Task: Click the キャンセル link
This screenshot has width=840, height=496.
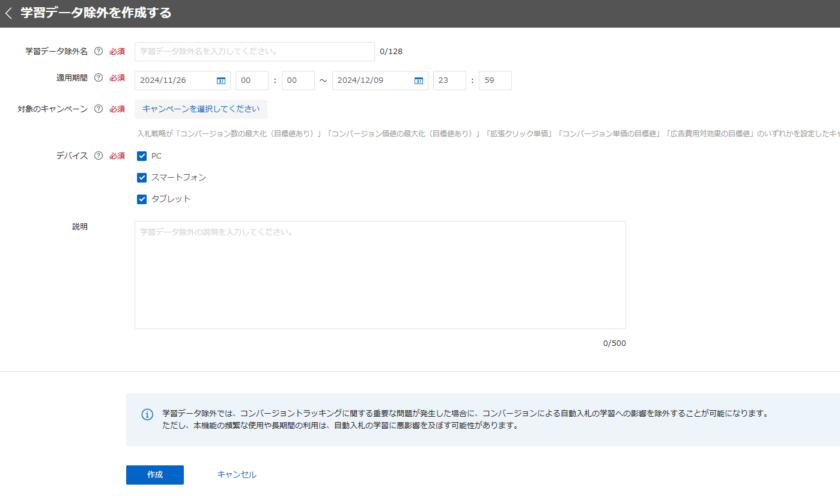Action: (x=236, y=475)
